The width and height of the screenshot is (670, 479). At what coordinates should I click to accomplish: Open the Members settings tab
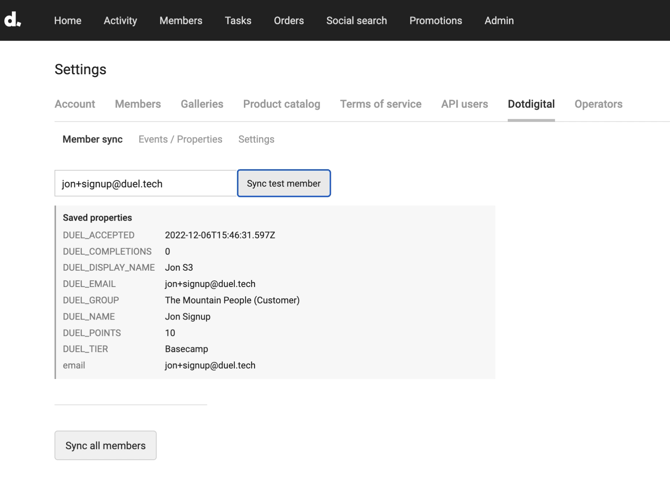138,104
